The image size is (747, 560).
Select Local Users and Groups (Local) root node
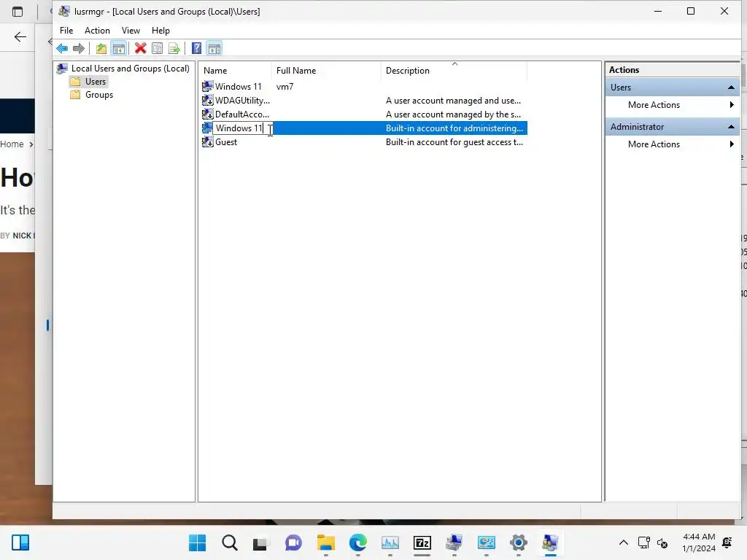point(130,69)
